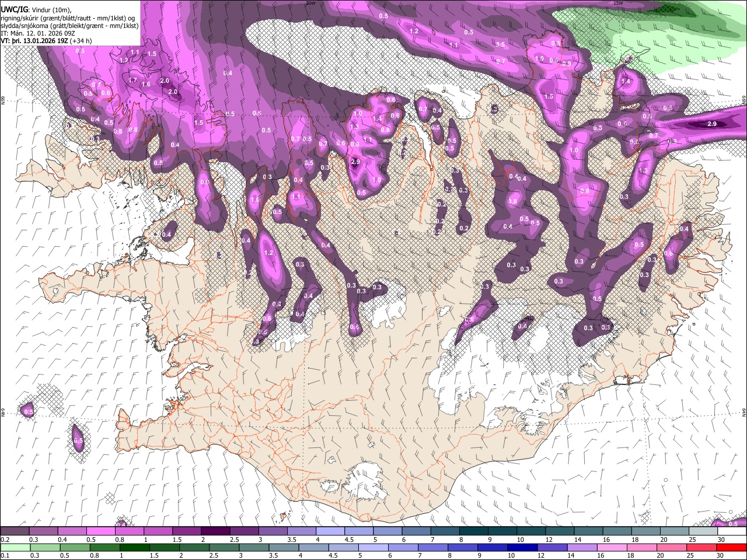Screen dimensions: 747x560
Task: Click the 2.9 value in the far eastern purple streak
Action: (712, 124)
